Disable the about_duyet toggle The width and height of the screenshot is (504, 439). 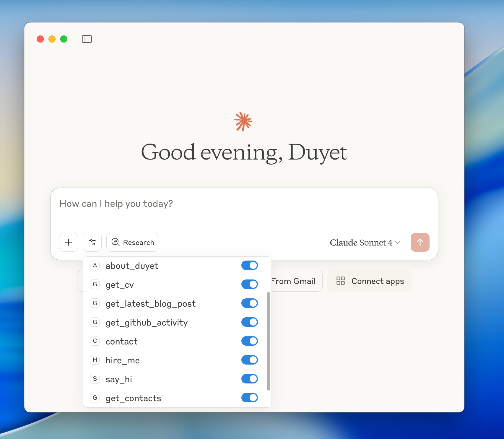(x=250, y=265)
